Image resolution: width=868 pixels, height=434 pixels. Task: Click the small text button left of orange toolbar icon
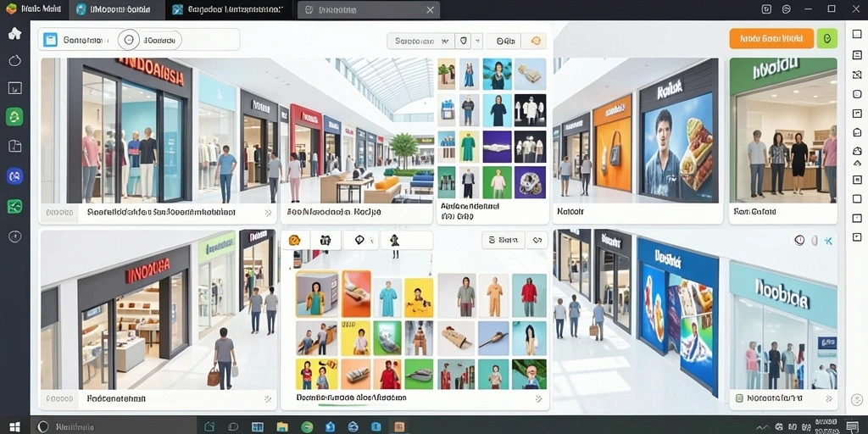pyautogui.click(x=505, y=41)
